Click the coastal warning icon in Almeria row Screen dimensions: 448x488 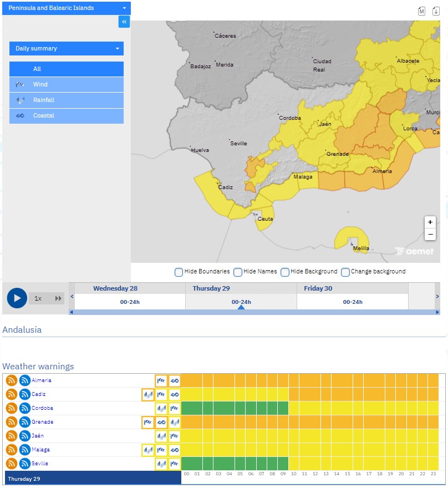[175, 380]
